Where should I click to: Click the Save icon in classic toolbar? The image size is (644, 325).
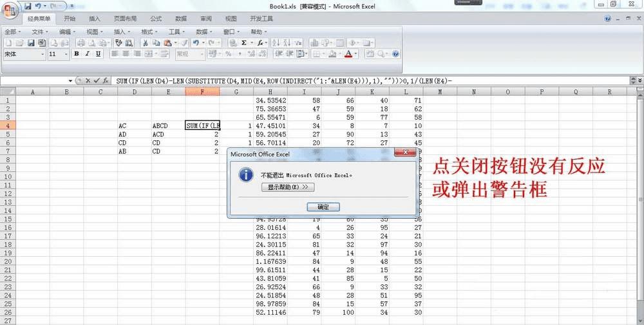point(31,42)
